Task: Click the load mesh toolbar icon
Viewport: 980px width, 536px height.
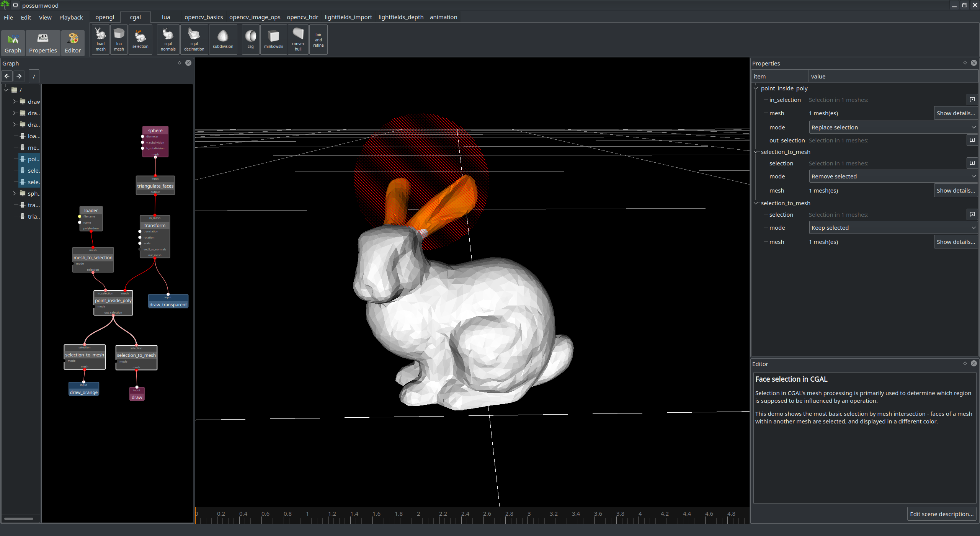Action: (100, 39)
